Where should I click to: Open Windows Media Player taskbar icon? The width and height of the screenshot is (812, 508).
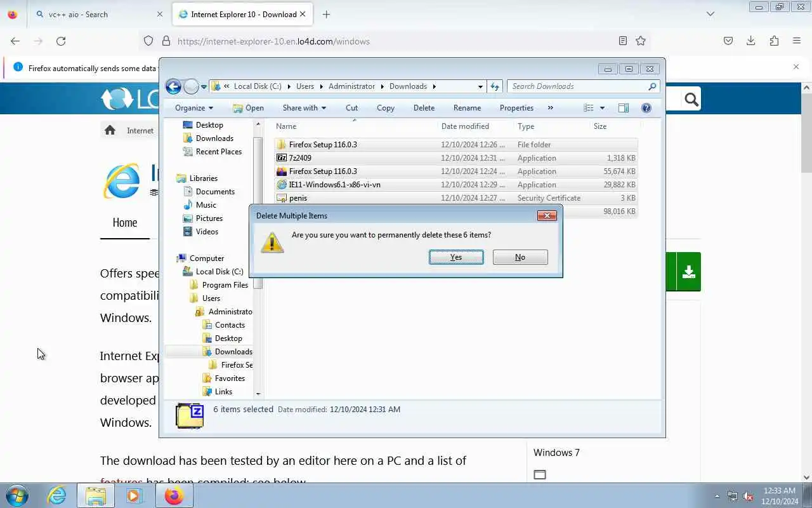(134, 495)
